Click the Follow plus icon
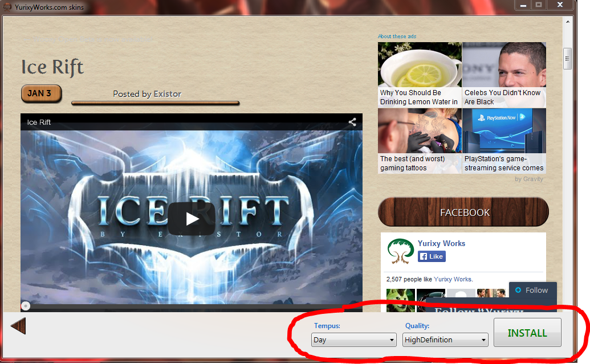This screenshot has height=364, width=590. (518, 291)
